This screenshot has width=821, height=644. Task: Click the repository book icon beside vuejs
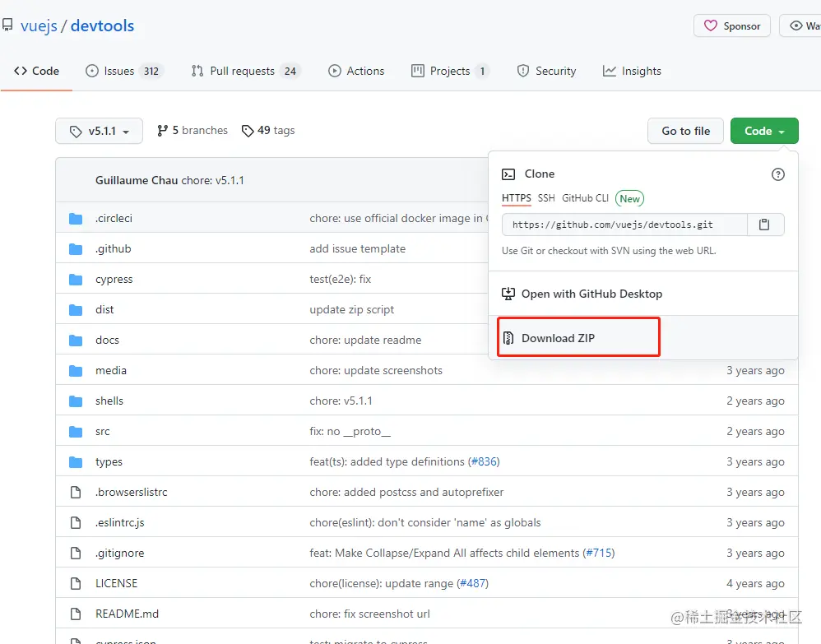click(7, 25)
